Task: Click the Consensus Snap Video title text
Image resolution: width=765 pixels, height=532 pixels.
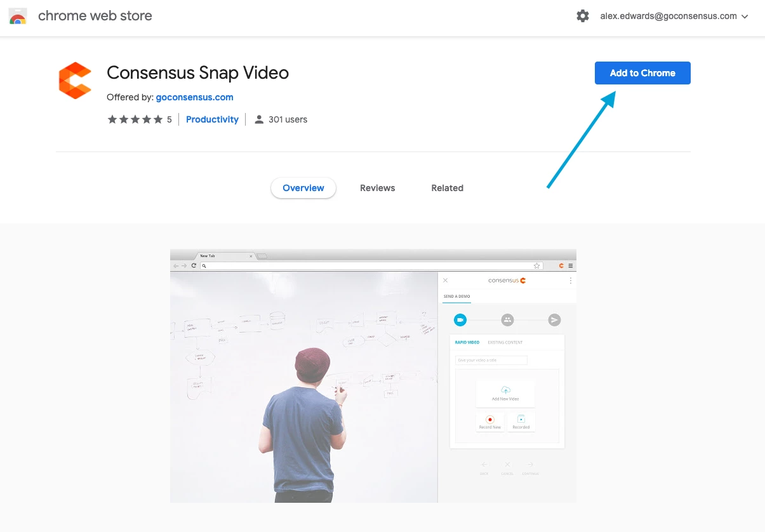Action: (x=198, y=73)
